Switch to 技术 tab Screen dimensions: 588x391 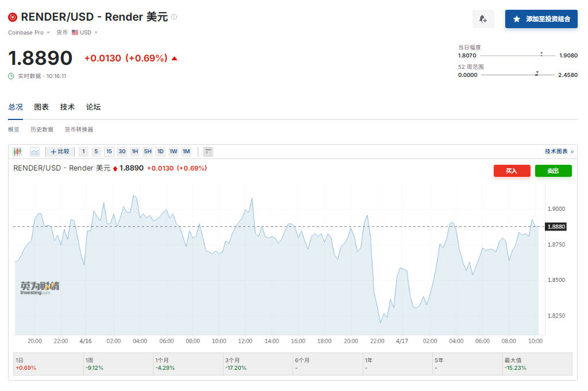click(67, 107)
